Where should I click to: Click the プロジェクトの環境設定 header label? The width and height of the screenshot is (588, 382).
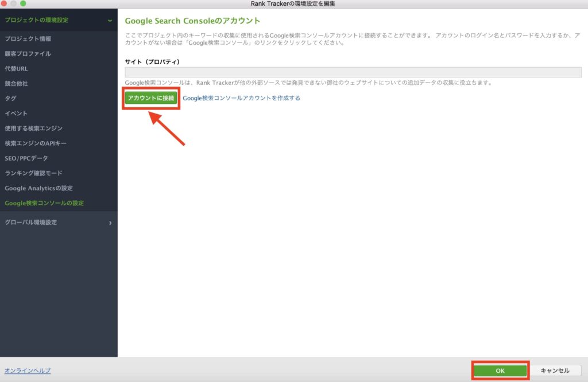(37, 20)
